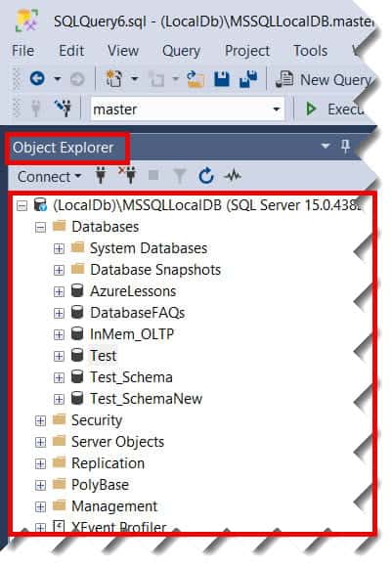Viewport: 392px width, 567px height.
Task: Open the Edit menu
Action: pos(71,51)
